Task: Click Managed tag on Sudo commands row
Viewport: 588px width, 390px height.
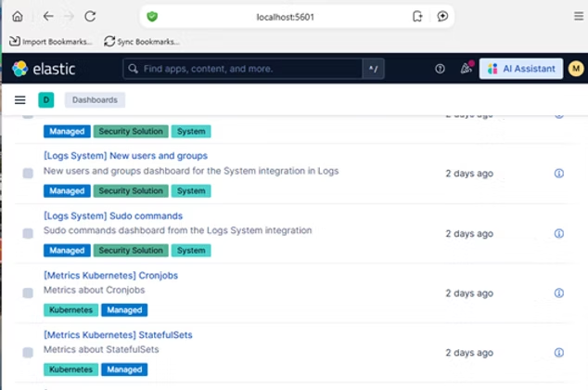Action: tap(67, 251)
